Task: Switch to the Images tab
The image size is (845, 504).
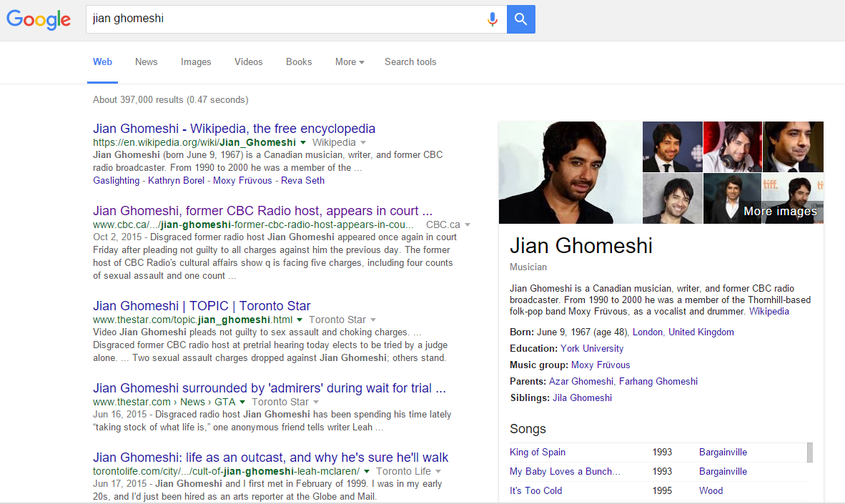Action: 196,62
